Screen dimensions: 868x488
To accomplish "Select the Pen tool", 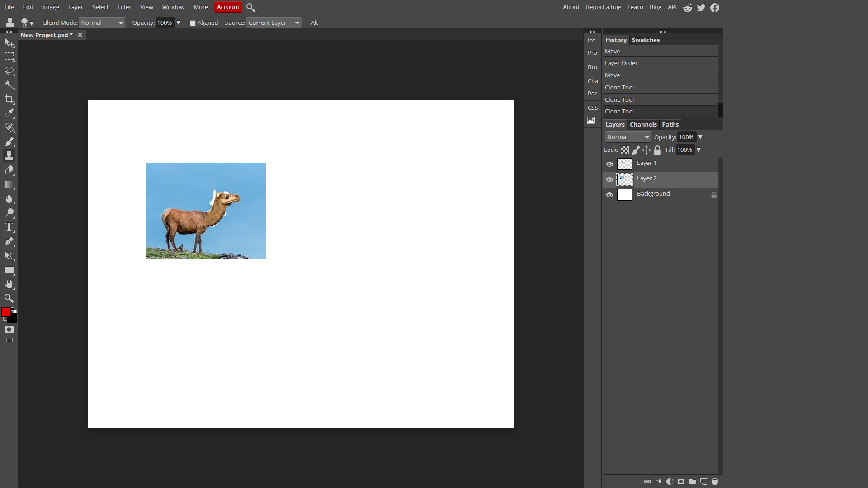I will coord(9,242).
